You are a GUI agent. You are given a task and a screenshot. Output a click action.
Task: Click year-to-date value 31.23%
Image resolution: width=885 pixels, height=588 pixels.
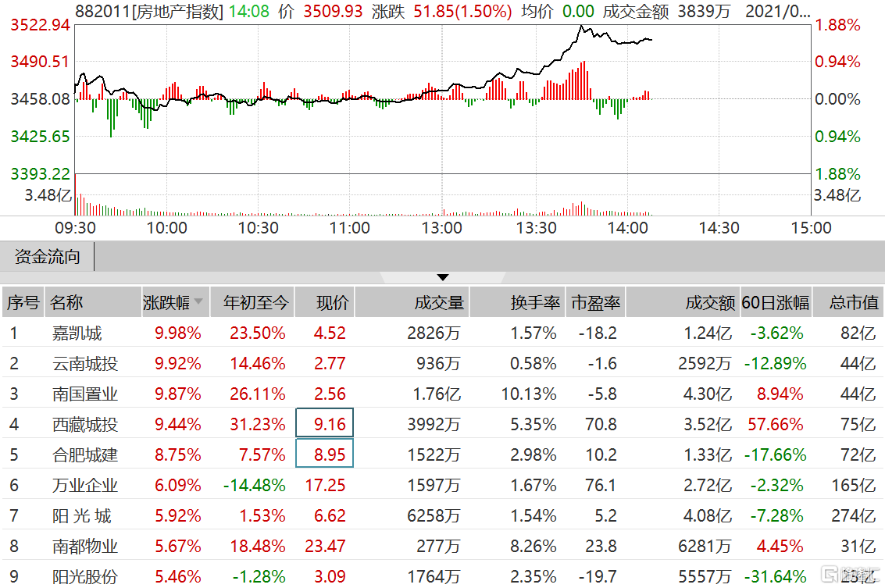[x=257, y=424]
